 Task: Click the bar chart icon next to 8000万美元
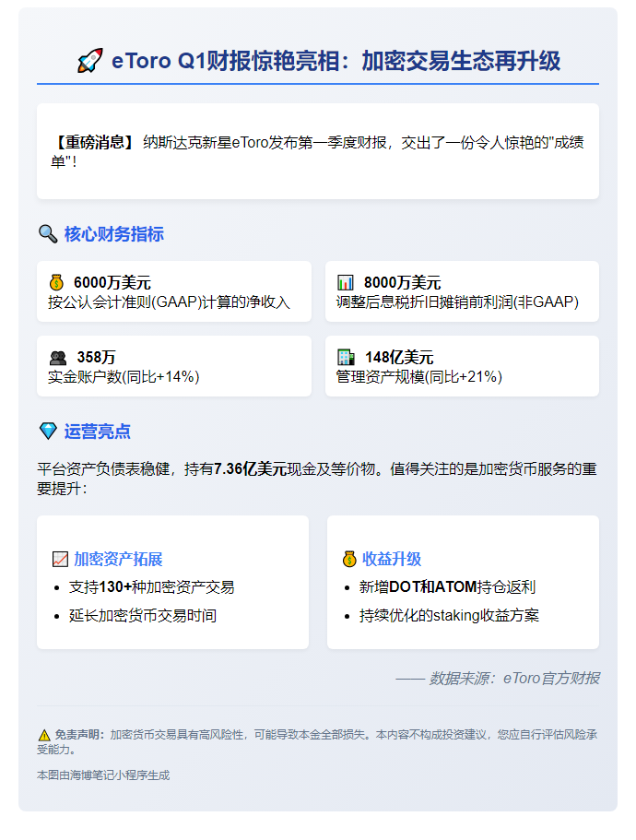346,282
